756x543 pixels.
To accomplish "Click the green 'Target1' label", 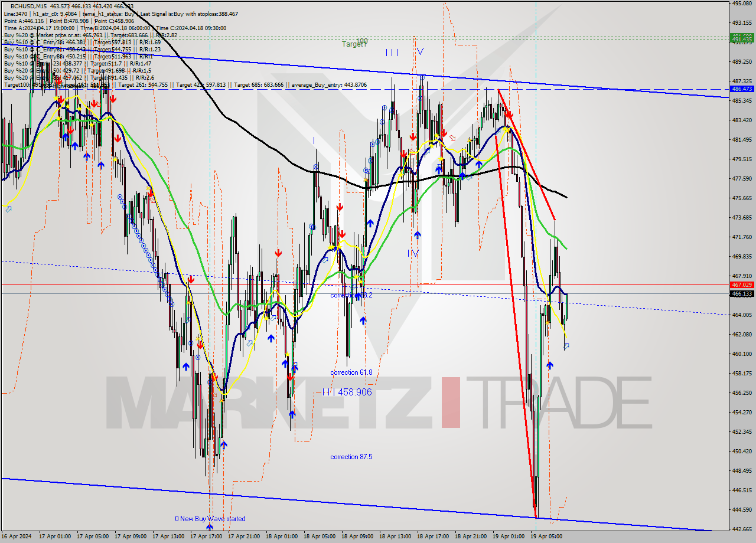I will [x=355, y=44].
